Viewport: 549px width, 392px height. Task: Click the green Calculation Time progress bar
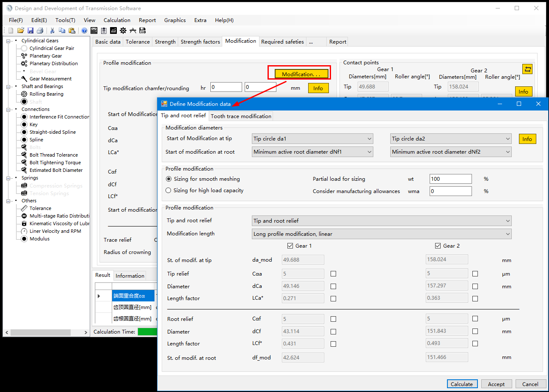(x=147, y=332)
